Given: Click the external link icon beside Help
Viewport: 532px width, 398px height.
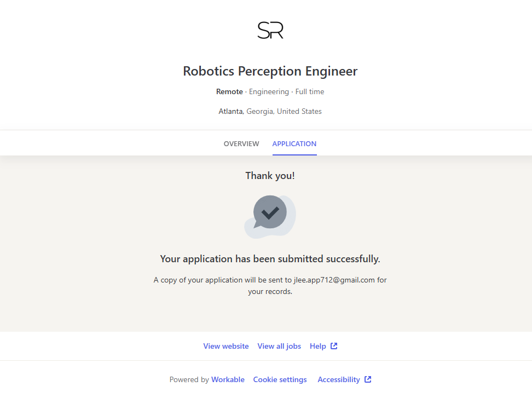Looking at the screenshot, I should click(x=334, y=346).
